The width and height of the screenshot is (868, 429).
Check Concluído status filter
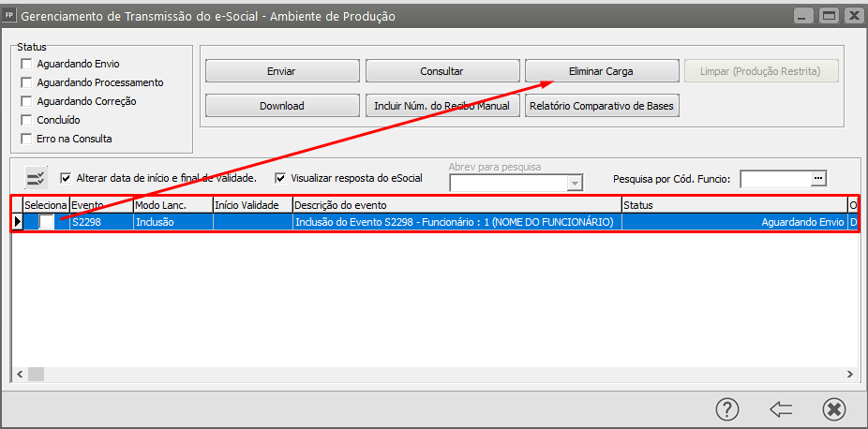pyautogui.click(x=26, y=120)
